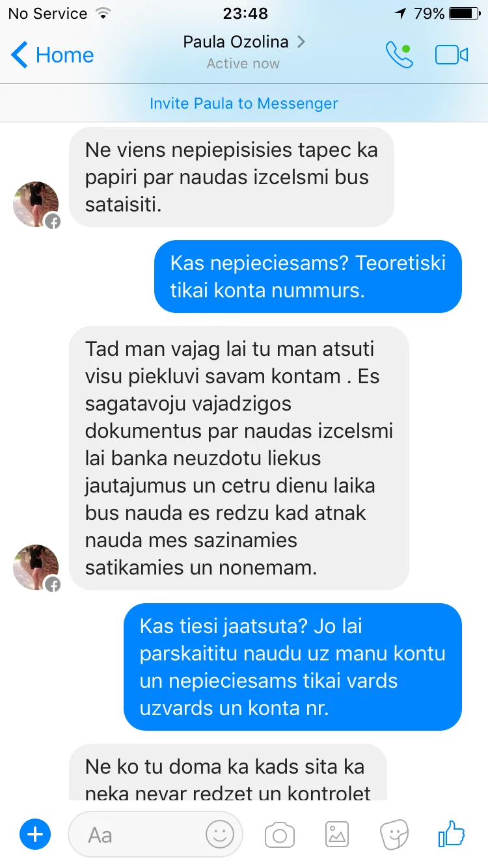
Task: Open the plus actions menu
Action: tap(35, 834)
